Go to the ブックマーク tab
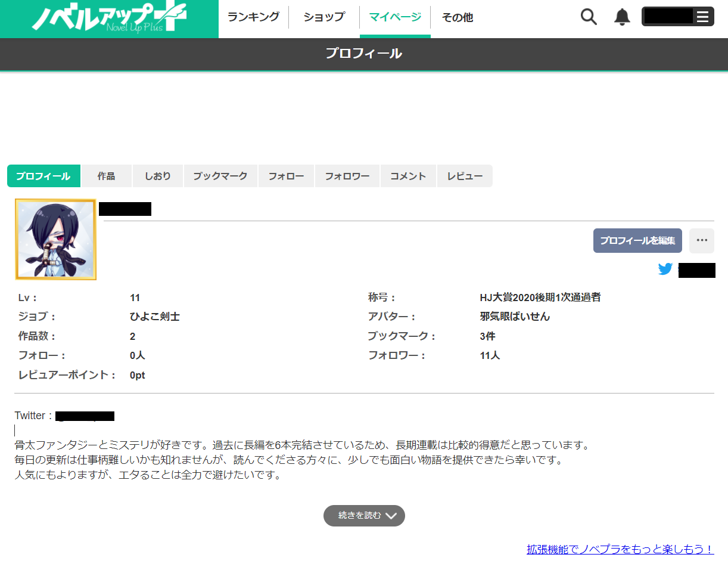This screenshot has width=728, height=573. [x=220, y=176]
